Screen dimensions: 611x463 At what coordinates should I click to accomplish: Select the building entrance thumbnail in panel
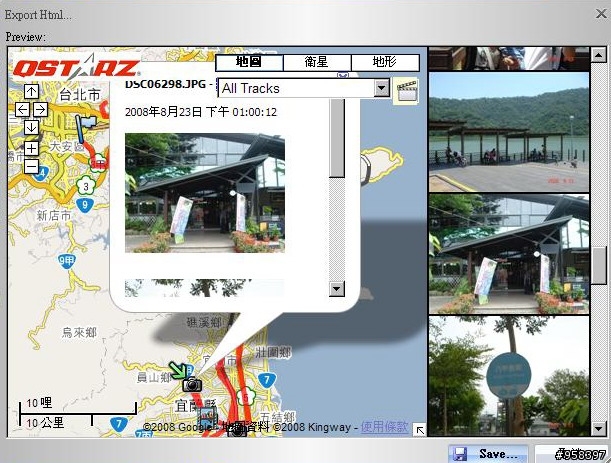click(509, 254)
